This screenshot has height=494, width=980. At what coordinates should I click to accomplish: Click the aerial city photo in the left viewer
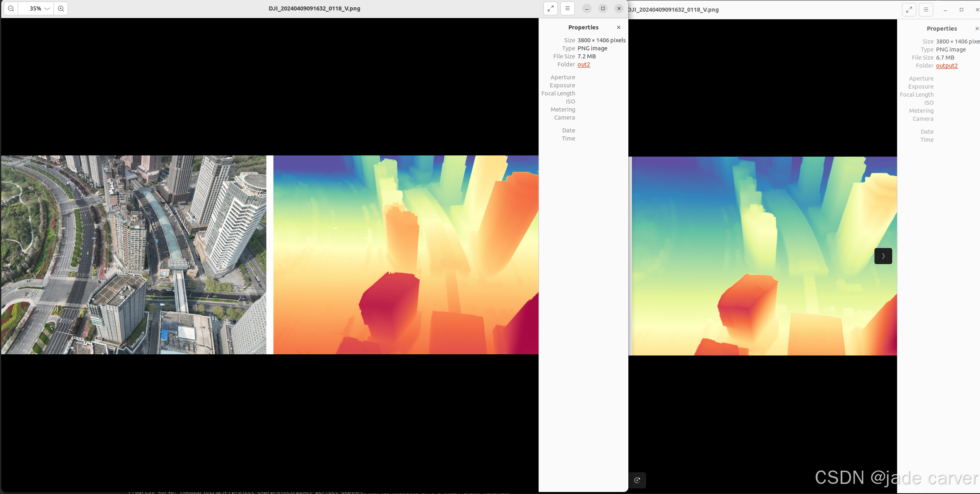[x=133, y=255]
